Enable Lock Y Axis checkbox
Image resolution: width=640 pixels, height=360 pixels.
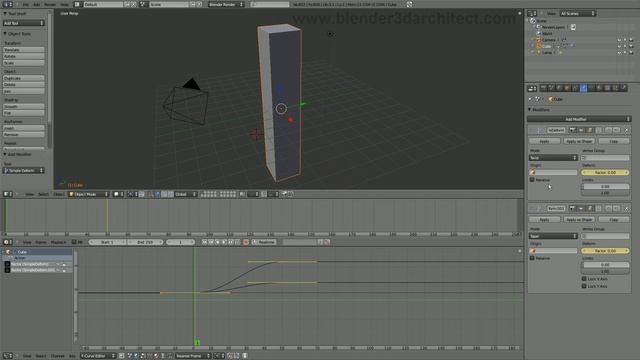coord(584,286)
